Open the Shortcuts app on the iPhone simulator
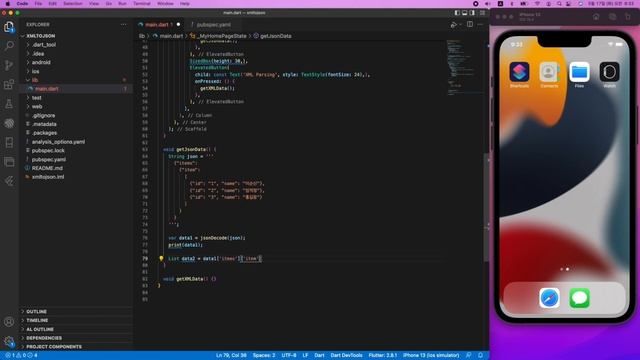640x360 pixels. tap(519, 72)
